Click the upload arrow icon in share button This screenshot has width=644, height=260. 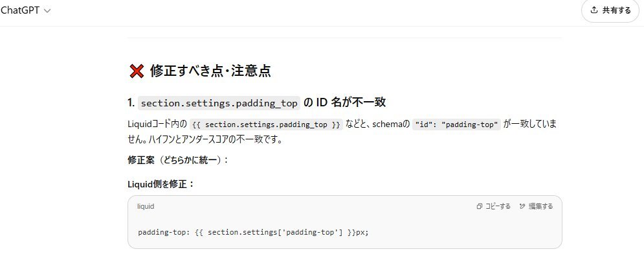pyautogui.click(x=594, y=10)
